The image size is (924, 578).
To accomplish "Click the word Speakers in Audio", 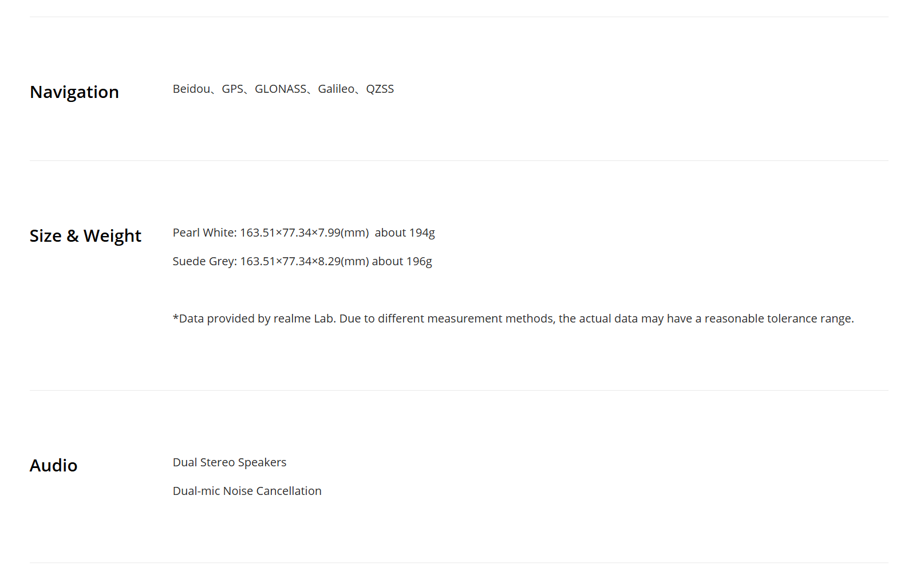I will click(x=262, y=462).
